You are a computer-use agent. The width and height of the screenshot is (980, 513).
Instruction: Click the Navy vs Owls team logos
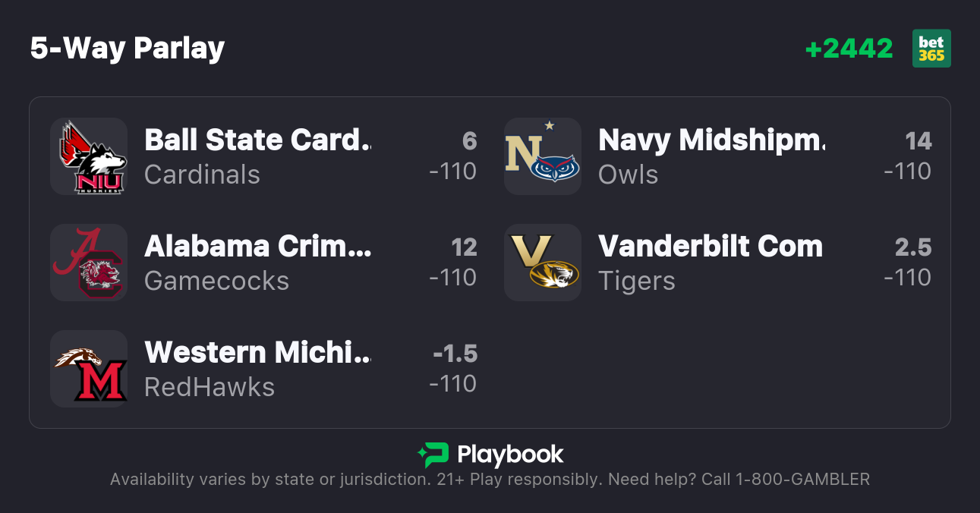point(543,156)
